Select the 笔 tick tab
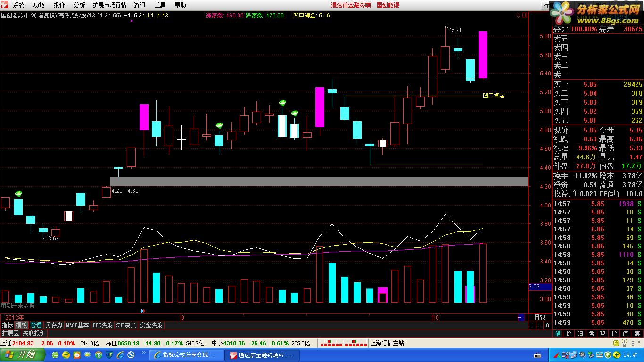 [557, 333]
